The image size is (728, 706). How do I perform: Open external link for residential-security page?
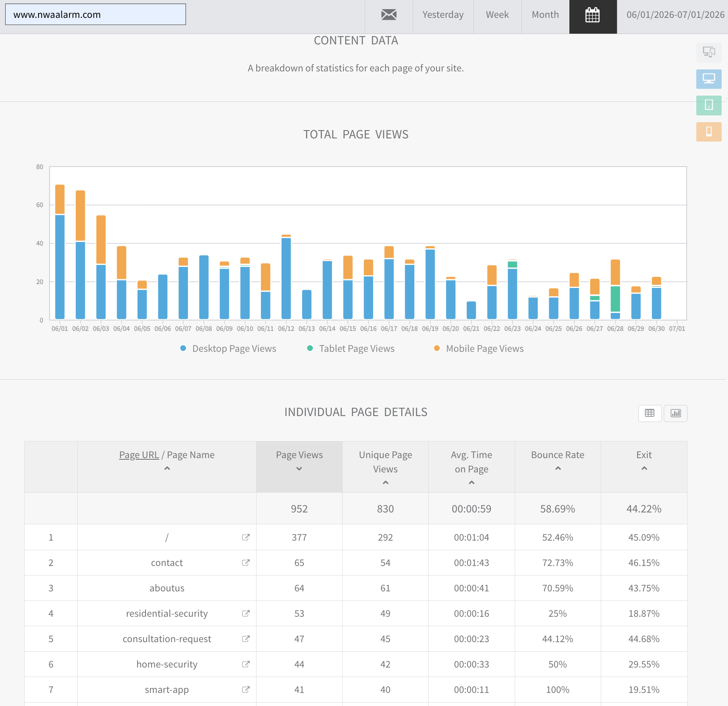[246, 613]
